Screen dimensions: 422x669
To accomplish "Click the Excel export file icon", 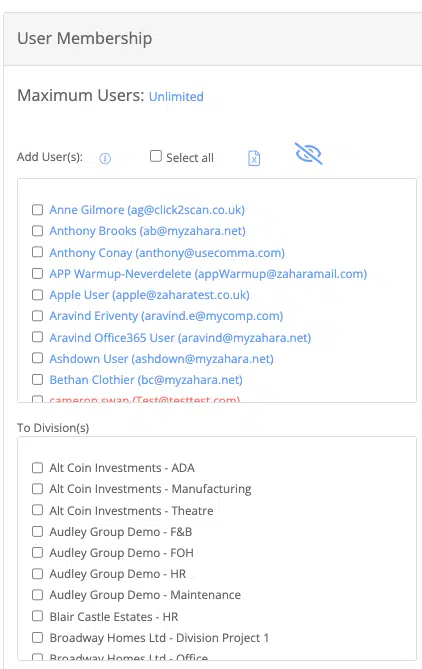I will (x=254, y=158).
